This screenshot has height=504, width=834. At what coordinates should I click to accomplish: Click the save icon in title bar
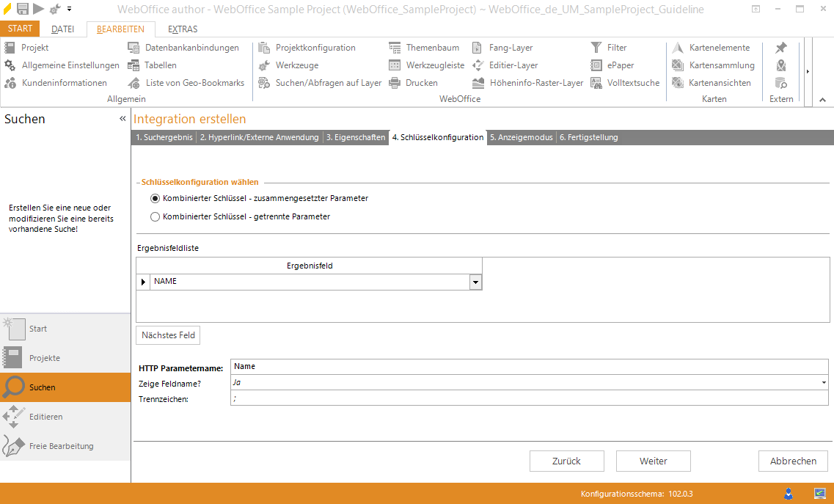pos(23,9)
